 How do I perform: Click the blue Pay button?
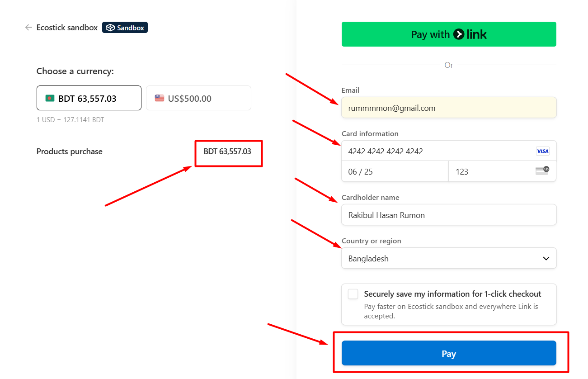click(449, 353)
